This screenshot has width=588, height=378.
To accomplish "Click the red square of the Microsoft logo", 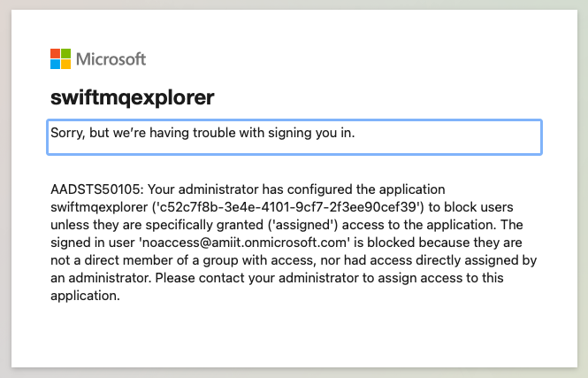I will [x=55, y=54].
